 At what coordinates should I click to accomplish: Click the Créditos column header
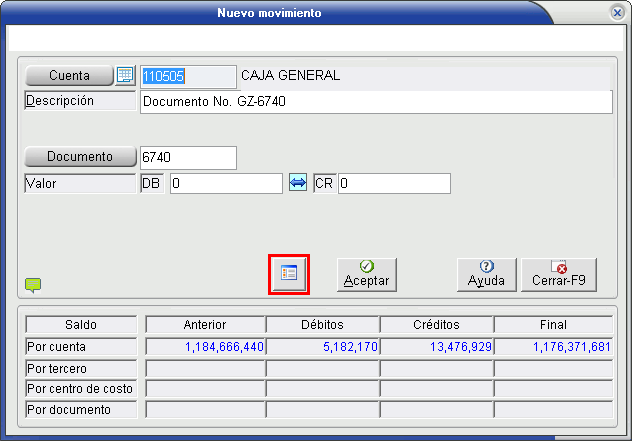coord(436,324)
